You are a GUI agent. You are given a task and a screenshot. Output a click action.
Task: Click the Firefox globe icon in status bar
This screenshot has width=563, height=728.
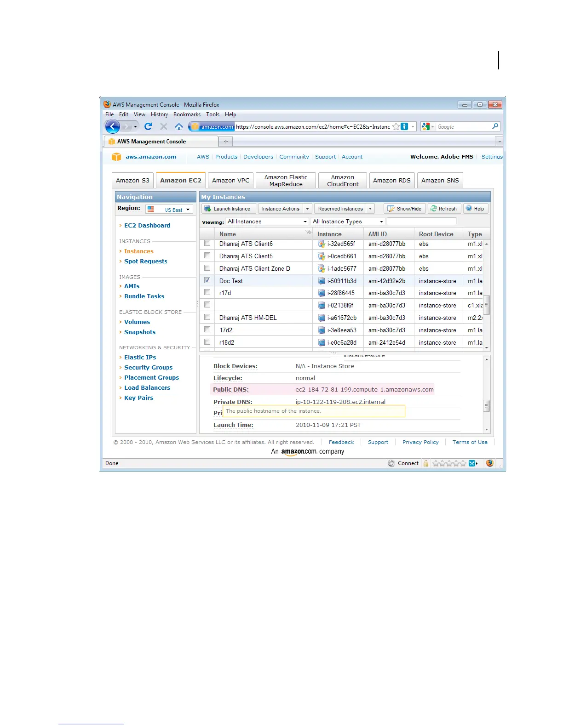click(490, 463)
